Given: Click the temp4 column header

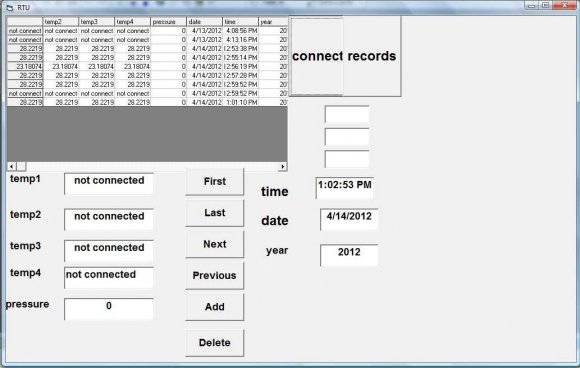Looking at the screenshot, I should tap(133, 22).
